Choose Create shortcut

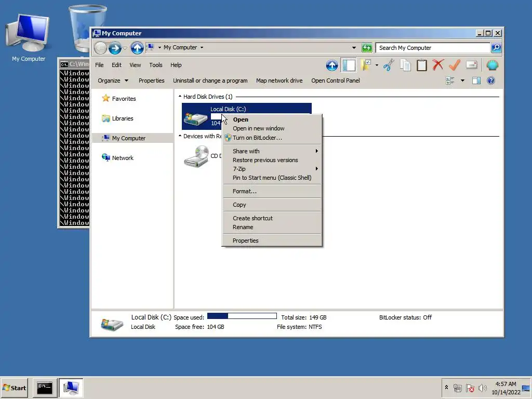[271, 218]
